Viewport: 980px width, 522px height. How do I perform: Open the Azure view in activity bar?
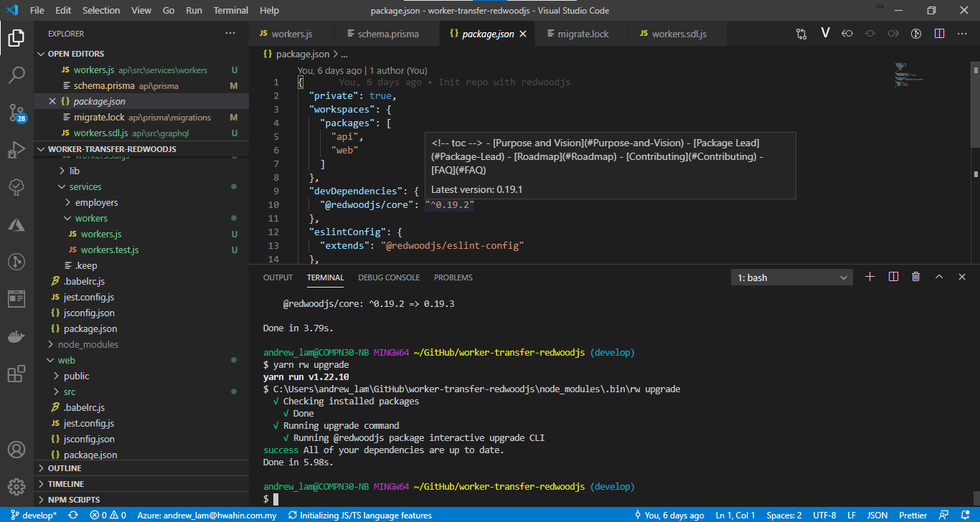pyautogui.click(x=17, y=225)
